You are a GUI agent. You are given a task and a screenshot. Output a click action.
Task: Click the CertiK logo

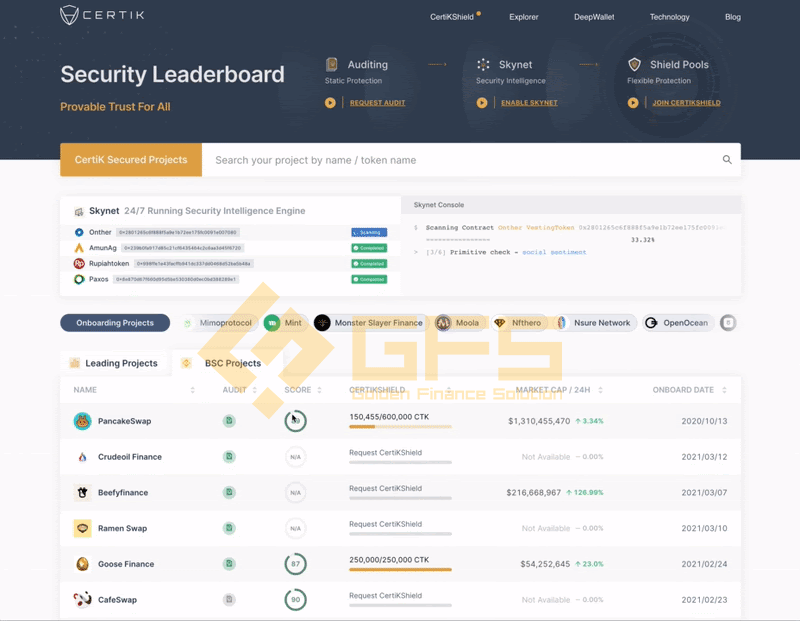pyautogui.click(x=102, y=15)
